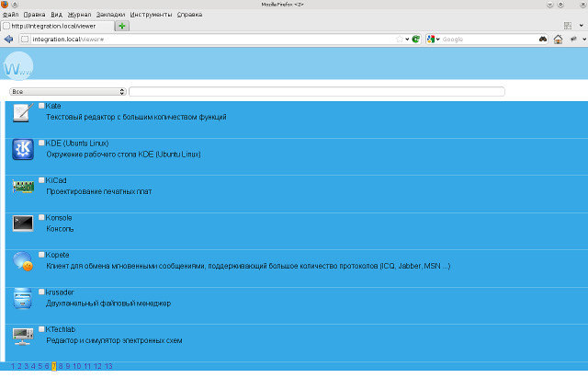
Task: Open a new tab with green plus
Action: pyautogui.click(x=122, y=26)
